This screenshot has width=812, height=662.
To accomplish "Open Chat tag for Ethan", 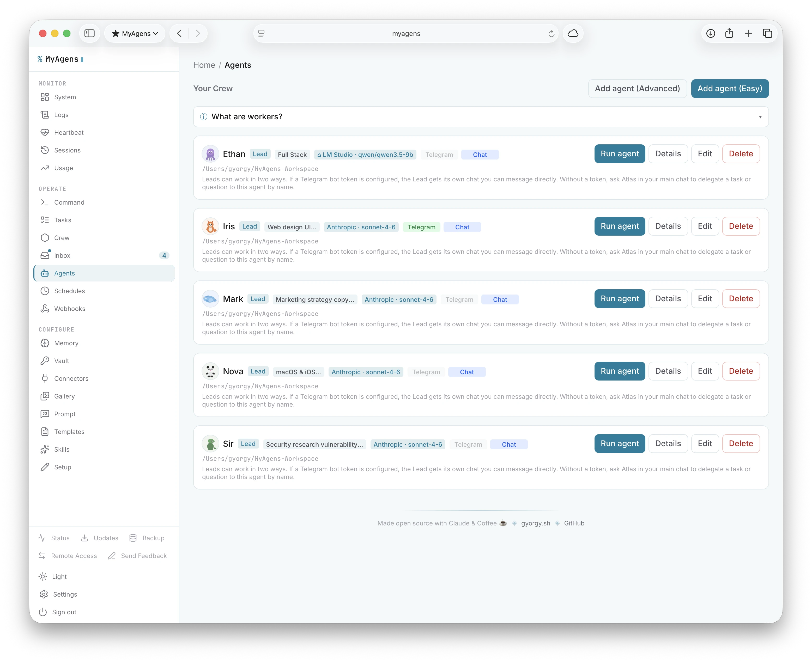I will point(480,155).
